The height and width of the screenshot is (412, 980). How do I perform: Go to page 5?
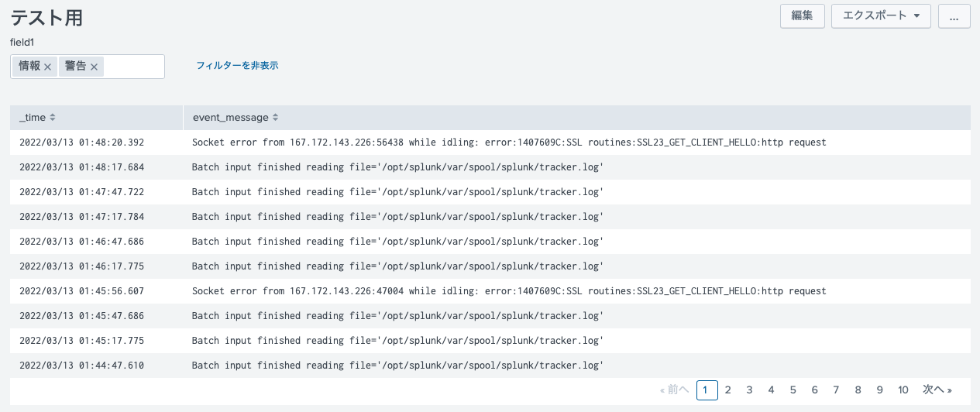(x=793, y=390)
